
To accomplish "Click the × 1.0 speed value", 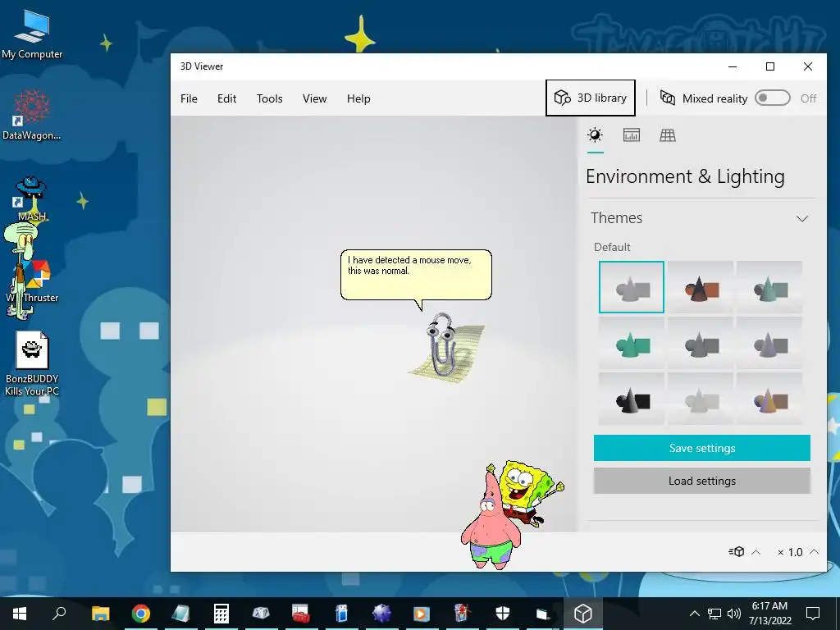I will click(x=790, y=552).
